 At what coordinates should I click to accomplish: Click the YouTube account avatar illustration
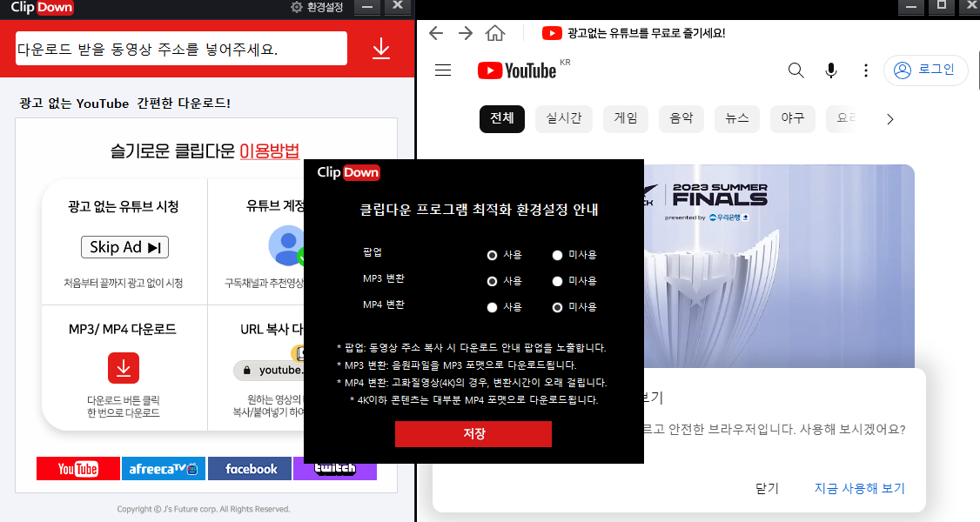click(286, 245)
